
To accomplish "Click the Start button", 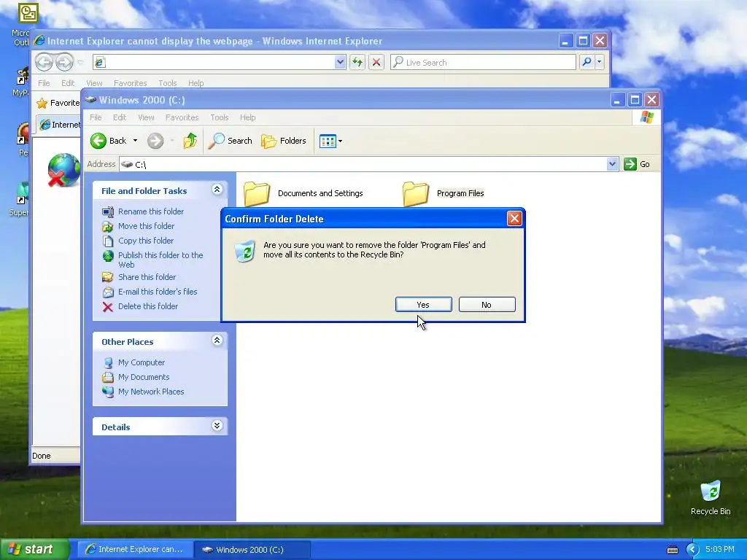I will (x=35, y=549).
